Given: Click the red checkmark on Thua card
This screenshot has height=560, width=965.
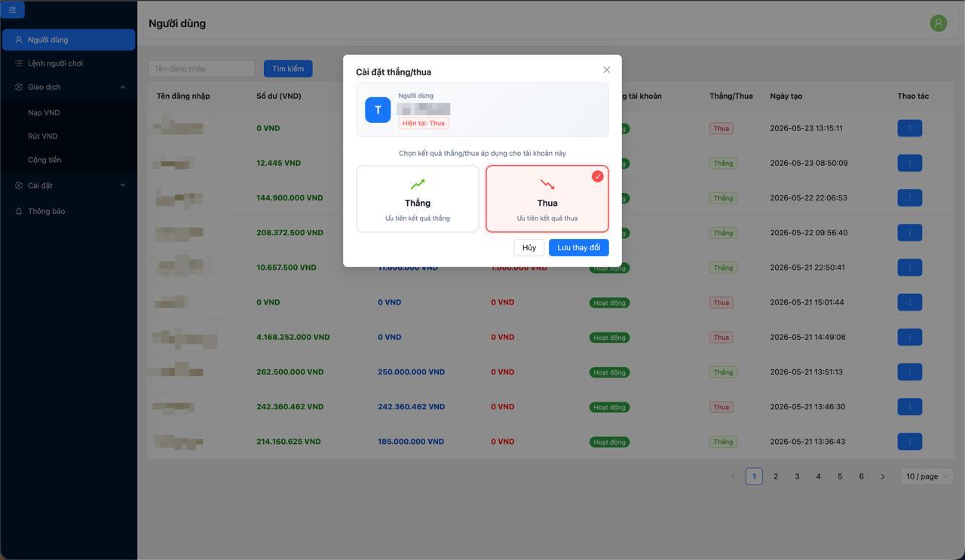Looking at the screenshot, I should coord(597,176).
